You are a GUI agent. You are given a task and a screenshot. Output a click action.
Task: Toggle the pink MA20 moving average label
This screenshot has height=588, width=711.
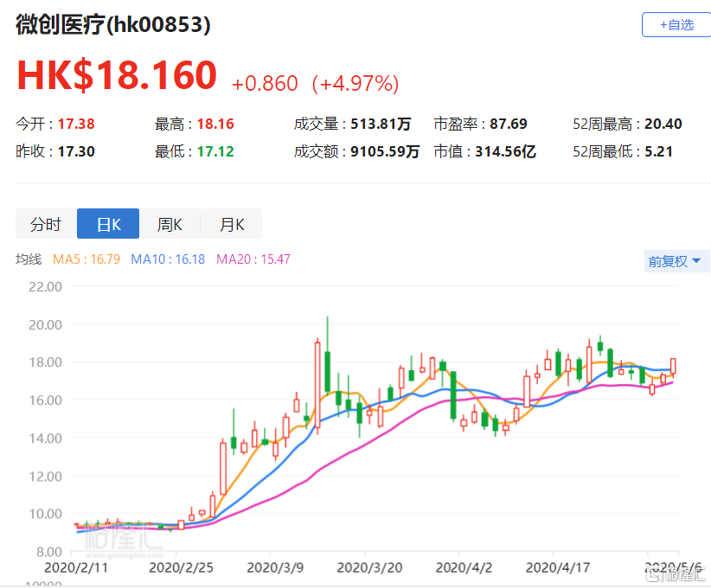[253, 259]
